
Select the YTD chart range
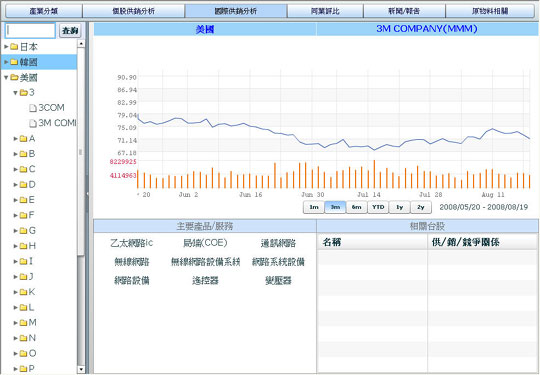(x=378, y=207)
